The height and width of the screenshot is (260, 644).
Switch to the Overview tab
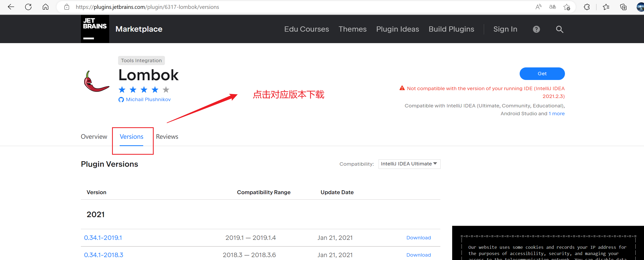tap(94, 137)
